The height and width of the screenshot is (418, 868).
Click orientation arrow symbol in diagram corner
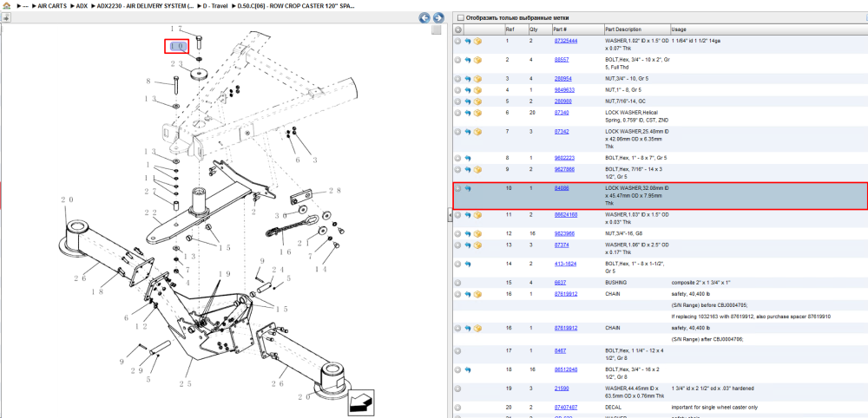click(x=361, y=402)
